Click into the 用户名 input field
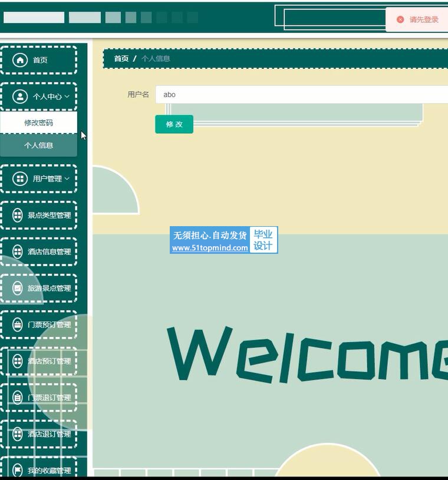 (302, 95)
